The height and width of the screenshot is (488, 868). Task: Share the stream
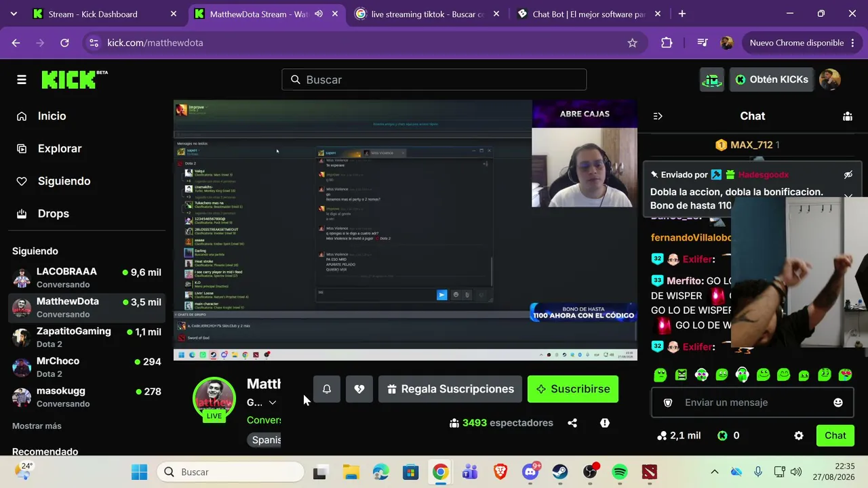tap(572, 423)
